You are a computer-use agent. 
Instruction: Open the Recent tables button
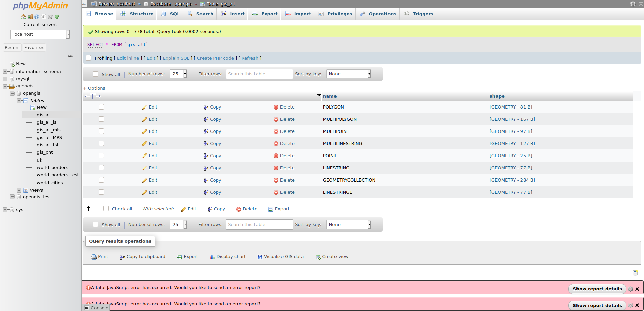(12, 48)
